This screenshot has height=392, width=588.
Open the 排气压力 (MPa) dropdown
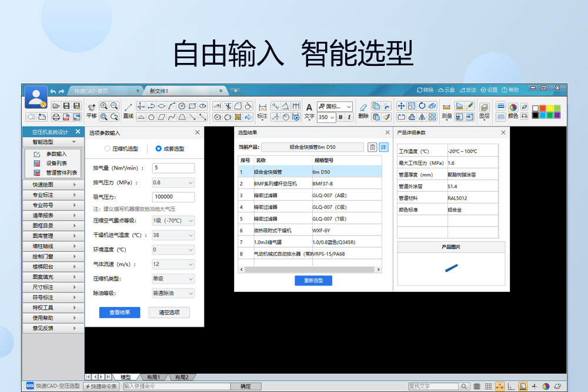coord(173,182)
